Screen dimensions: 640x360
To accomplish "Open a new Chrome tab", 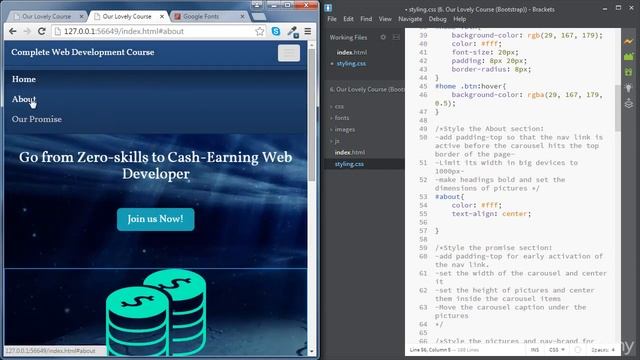I will pyautogui.click(x=258, y=16).
